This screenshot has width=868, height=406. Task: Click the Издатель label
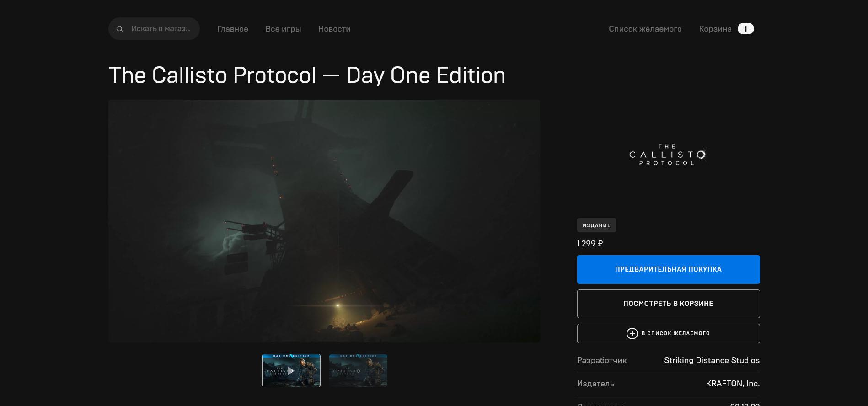coord(595,384)
